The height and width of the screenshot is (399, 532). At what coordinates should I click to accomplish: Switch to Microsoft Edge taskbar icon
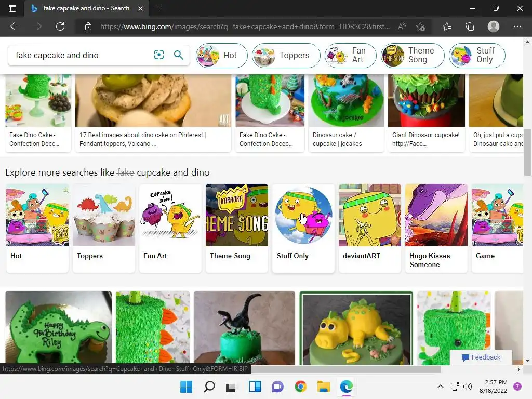coord(346,387)
